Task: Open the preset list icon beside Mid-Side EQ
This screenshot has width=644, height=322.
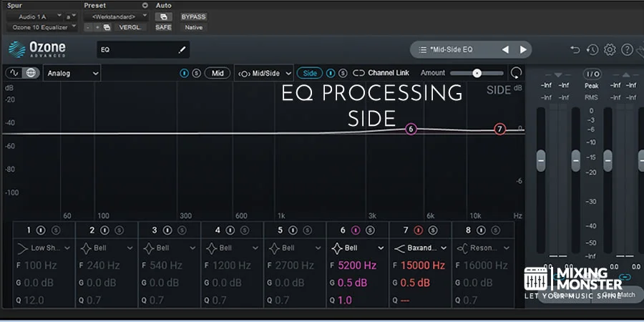Action: click(422, 49)
